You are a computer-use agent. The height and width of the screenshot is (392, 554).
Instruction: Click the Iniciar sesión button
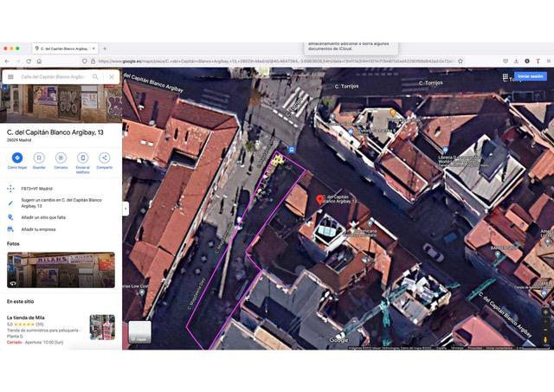click(531, 76)
